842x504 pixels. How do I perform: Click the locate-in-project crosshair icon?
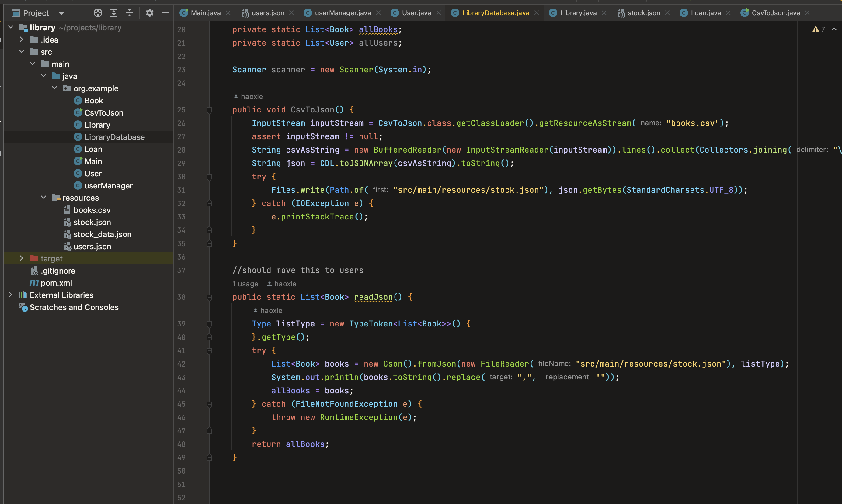98,13
